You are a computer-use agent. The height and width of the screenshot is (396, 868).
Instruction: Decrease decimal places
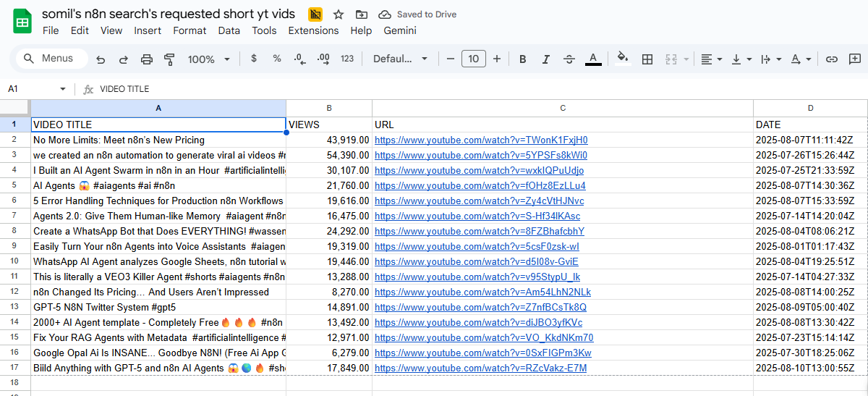pyautogui.click(x=299, y=59)
